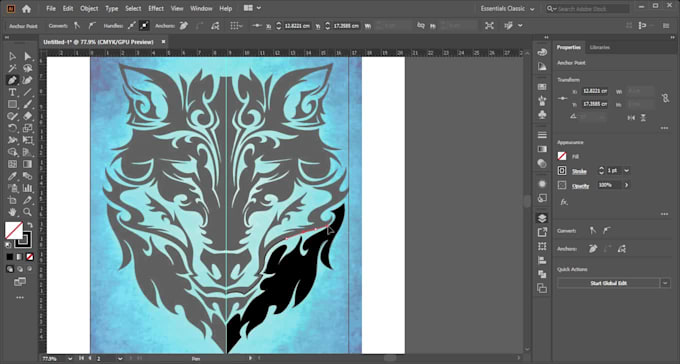Toggle show handles for selected anchors
This screenshot has width=680, height=364.
[x=132, y=26]
